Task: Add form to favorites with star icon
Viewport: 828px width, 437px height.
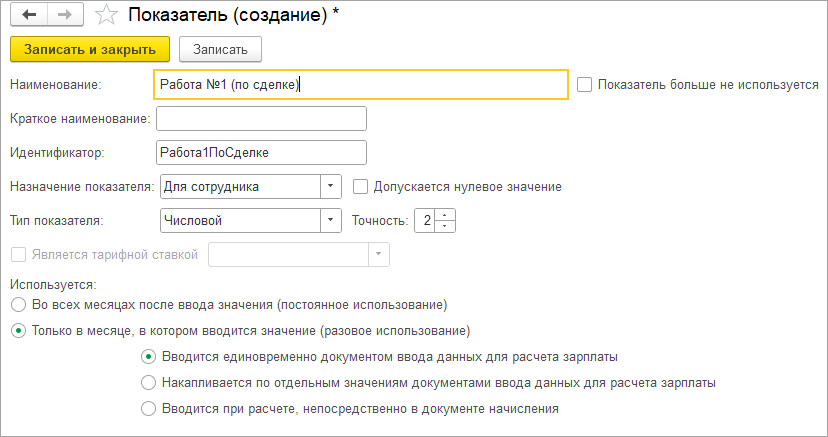Action: pos(103,16)
